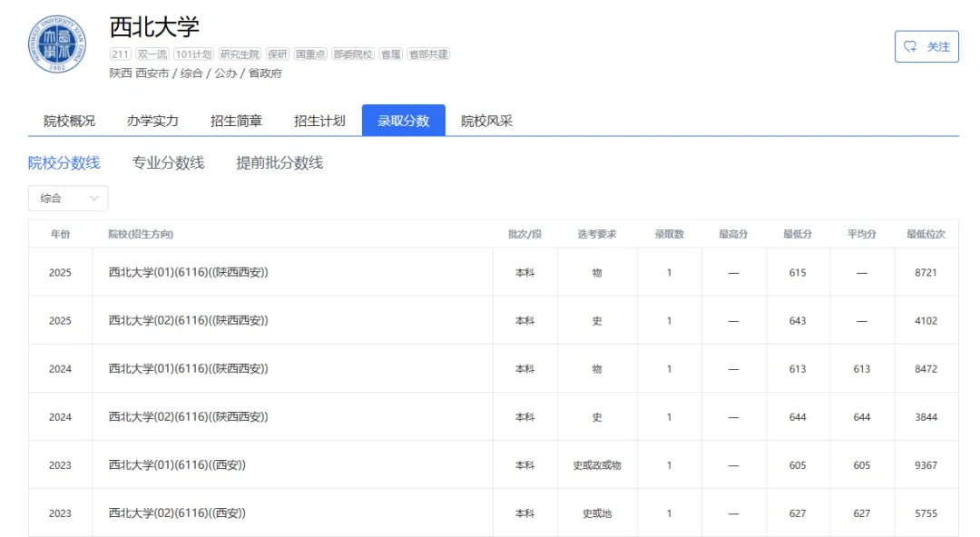
Task: Select the 院校分数线 sub-tab
Action: [x=64, y=163]
